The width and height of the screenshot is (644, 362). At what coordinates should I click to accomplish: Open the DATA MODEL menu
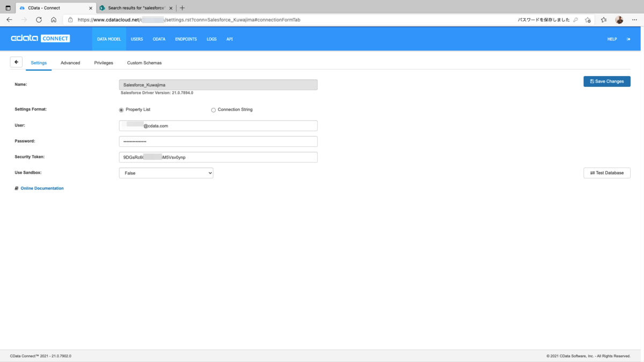pyautogui.click(x=109, y=39)
